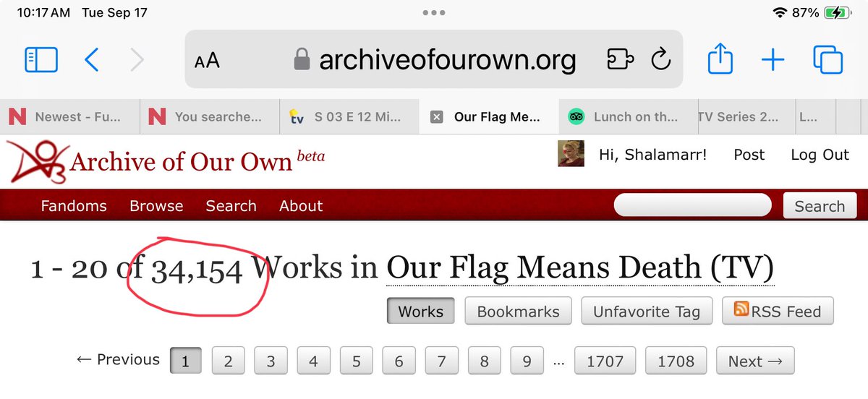The height and width of the screenshot is (399, 868).
Task: Close the Our Flag Means Death tab
Action: [x=436, y=117]
